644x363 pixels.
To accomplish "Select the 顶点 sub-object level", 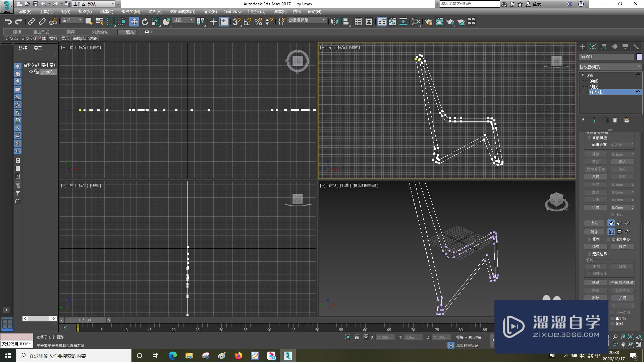I will 594,81.
